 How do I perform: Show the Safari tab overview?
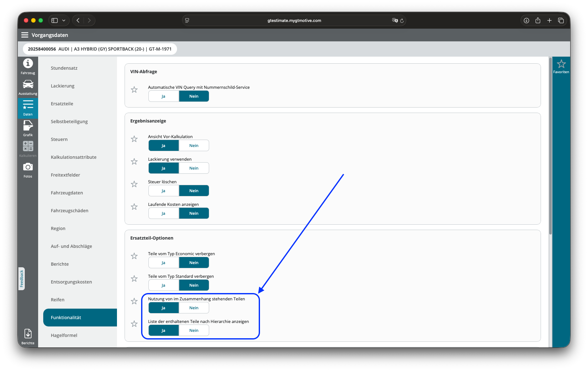click(x=561, y=20)
